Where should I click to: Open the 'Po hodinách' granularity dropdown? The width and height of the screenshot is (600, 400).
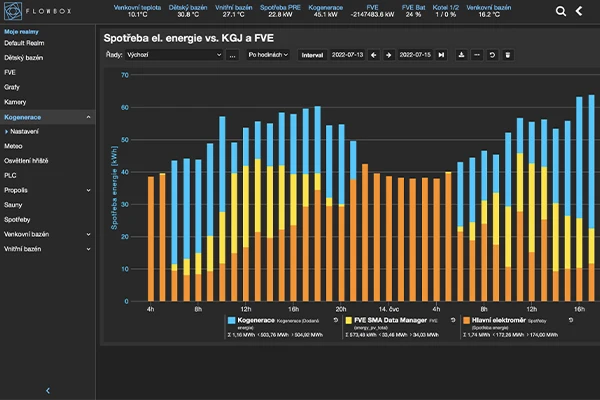pyautogui.click(x=268, y=55)
